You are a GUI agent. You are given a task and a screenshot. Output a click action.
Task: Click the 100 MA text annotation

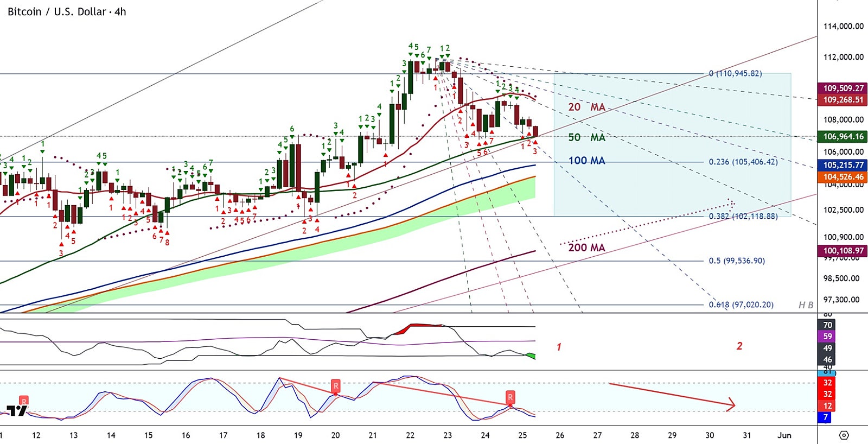(x=587, y=161)
